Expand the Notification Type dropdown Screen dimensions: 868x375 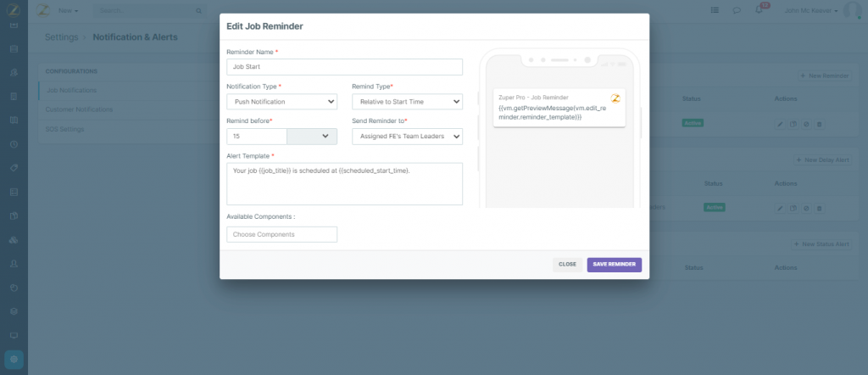click(281, 102)
